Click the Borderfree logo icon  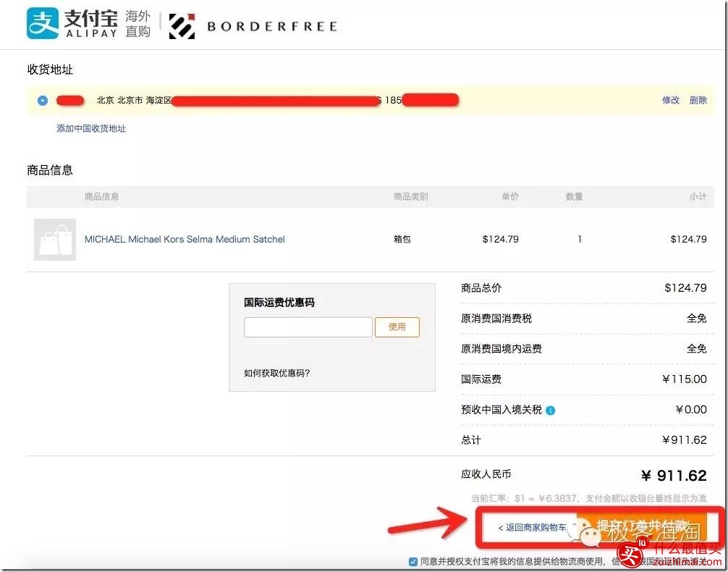pos(182,27)
